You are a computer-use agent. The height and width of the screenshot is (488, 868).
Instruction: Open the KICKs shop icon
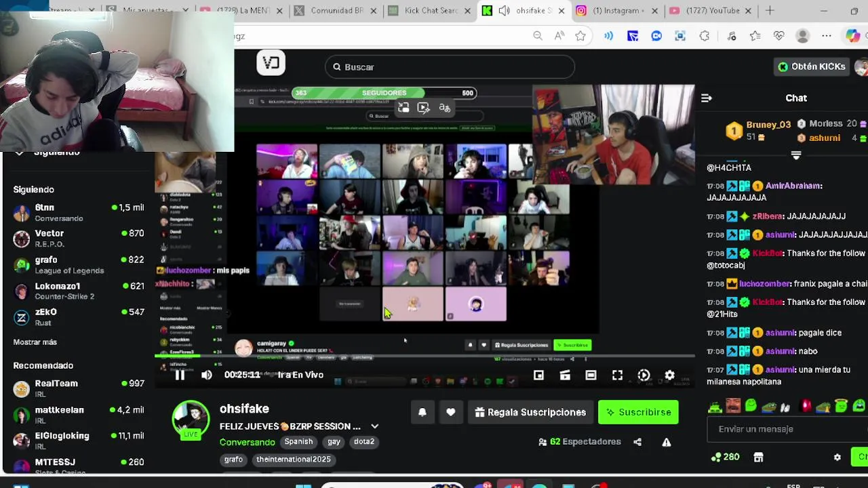tap(758, 457)
